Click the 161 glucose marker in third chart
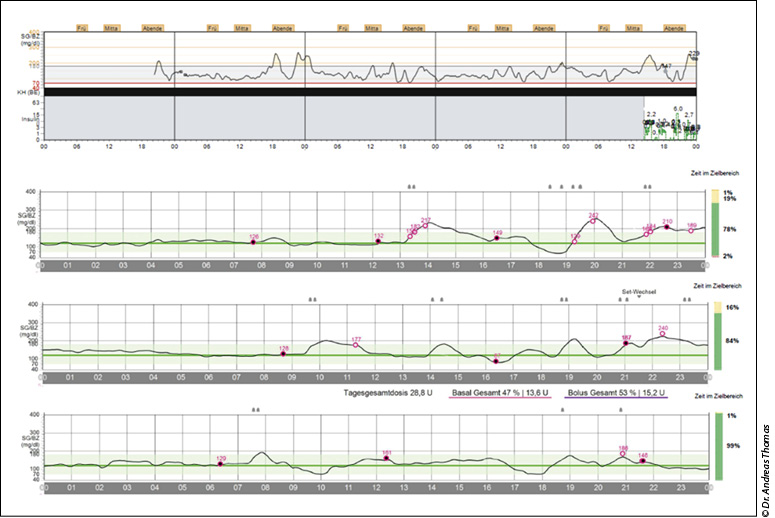The width and height of the screenshot is (775, 518). (x=386, y=458)
